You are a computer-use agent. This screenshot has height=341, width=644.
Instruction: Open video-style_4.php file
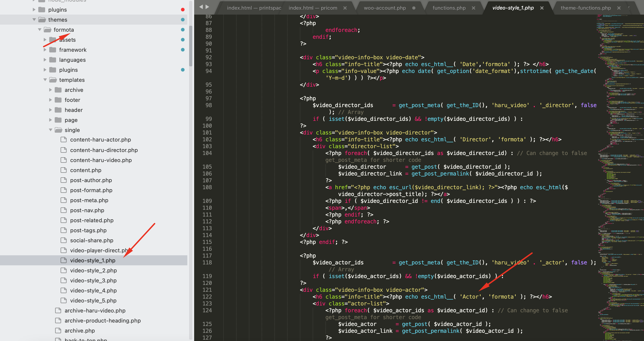[x=93, y=290]
